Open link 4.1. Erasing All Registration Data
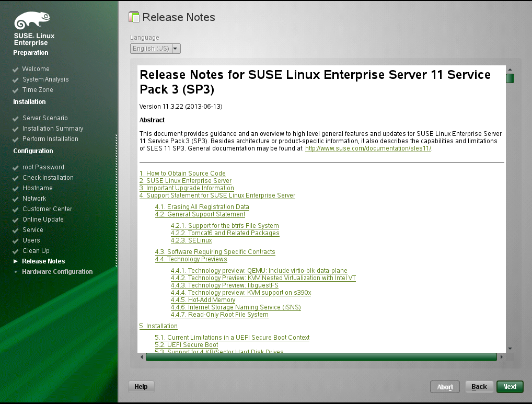Screen dimensions: 532x404 click(x=202, y=207)
